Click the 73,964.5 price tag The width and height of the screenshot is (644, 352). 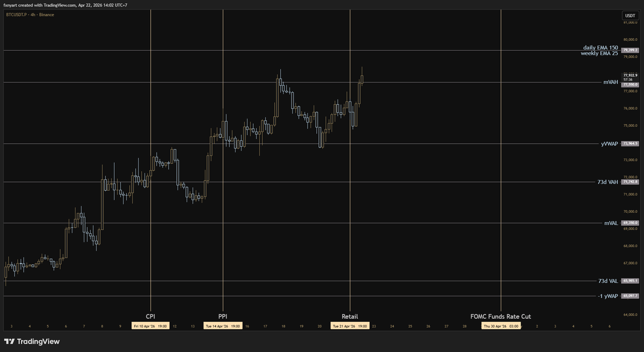point(630,144)
